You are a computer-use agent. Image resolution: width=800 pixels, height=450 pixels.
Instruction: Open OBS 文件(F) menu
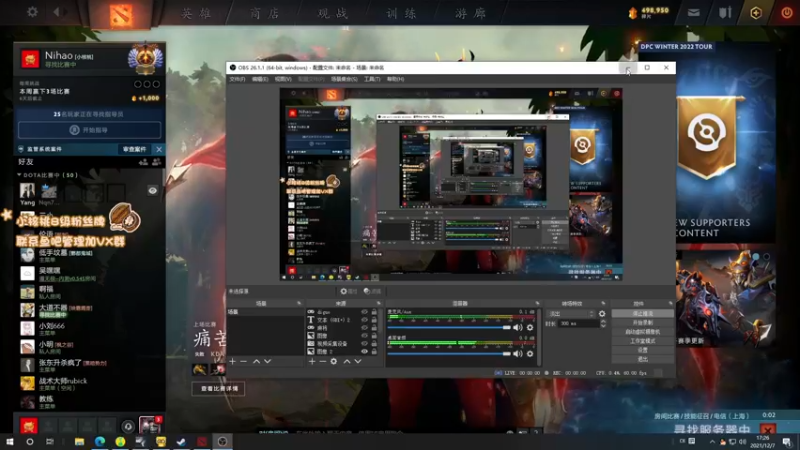click(x=237, y=79)
